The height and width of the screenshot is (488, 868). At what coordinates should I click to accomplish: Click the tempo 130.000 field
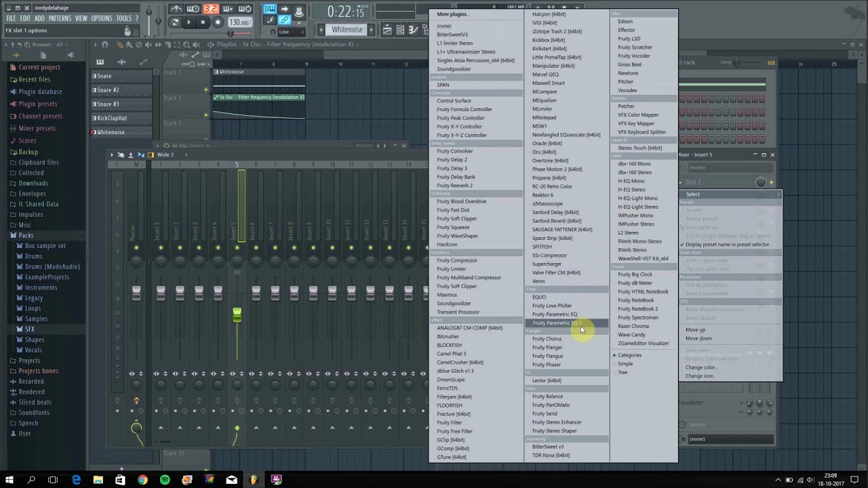(239, 22)
